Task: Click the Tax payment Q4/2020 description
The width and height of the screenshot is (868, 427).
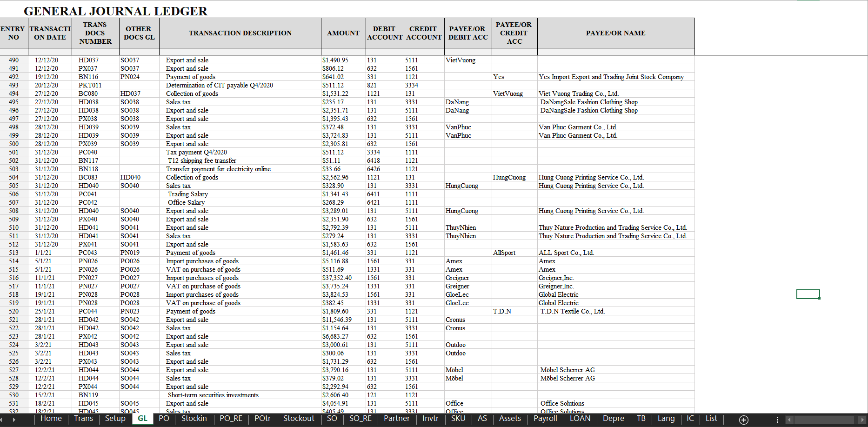Action: pyautogui.click(x=196, y=152)
